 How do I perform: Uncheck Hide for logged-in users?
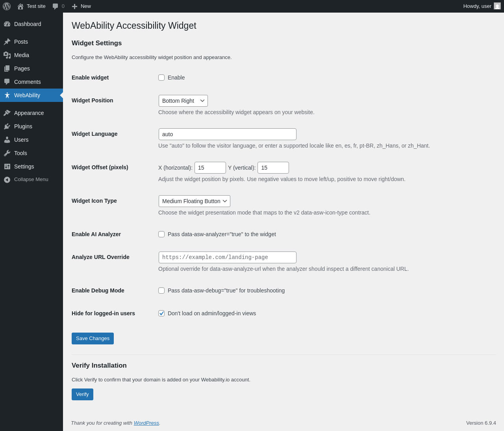(161, 313)
